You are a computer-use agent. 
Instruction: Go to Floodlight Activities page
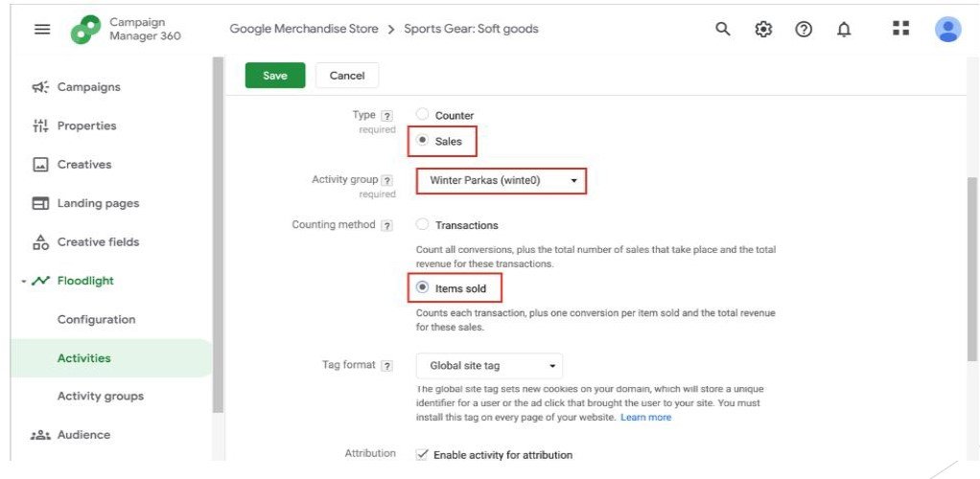pyautogui.click(x=83, y=358)
